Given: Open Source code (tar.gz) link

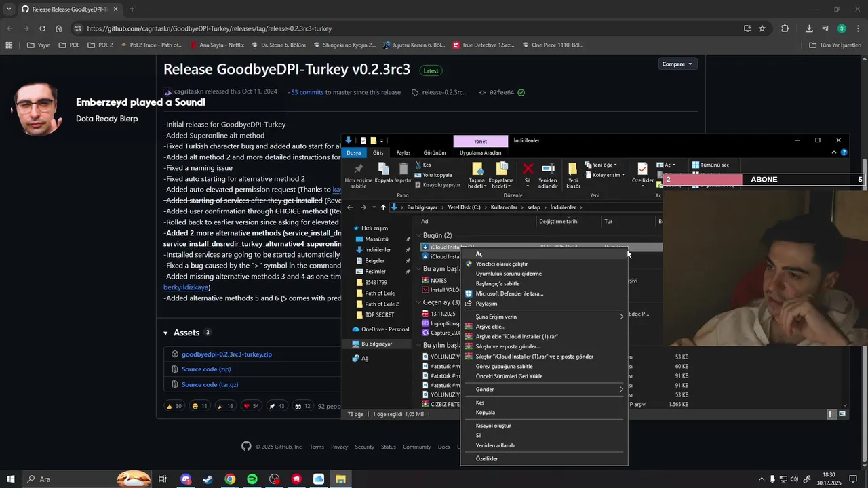Looking at the screenshot, I should (210, 384).
